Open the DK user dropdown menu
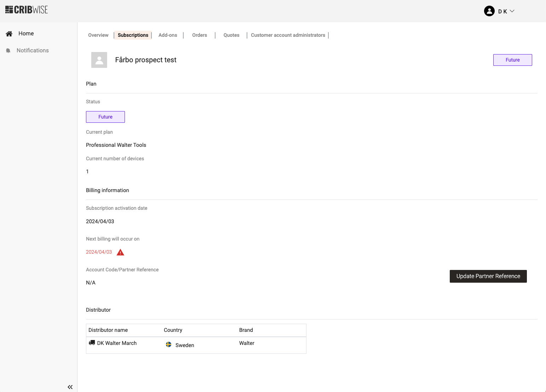Image resolution: width=546 pixels, height=392 pixels. tap(506, 11)
